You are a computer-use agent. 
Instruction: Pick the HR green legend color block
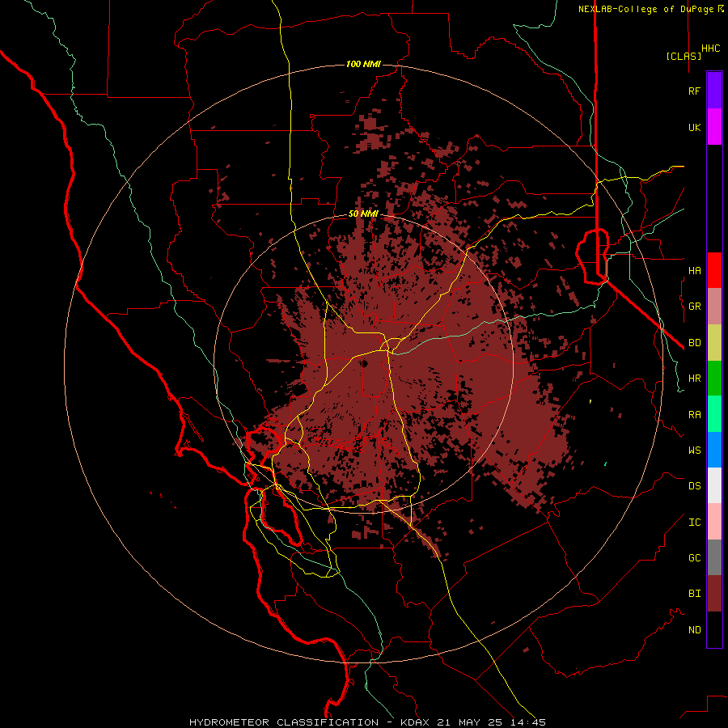click(x=714, y=379)
